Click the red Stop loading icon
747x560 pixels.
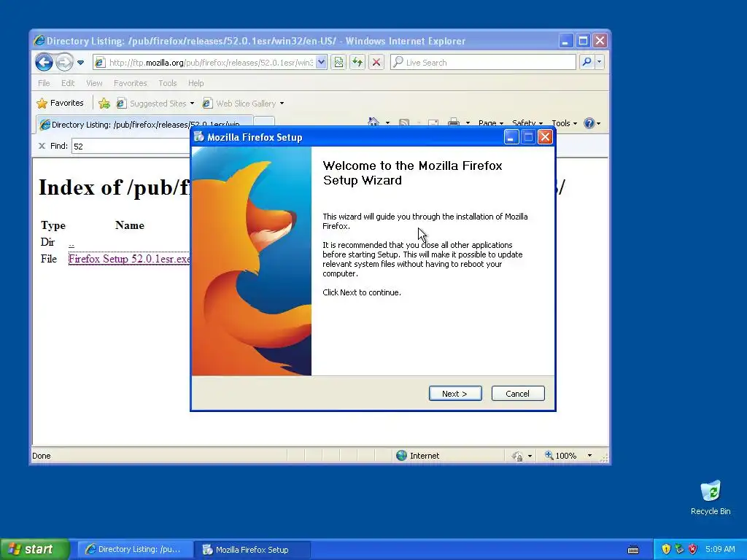376,62
